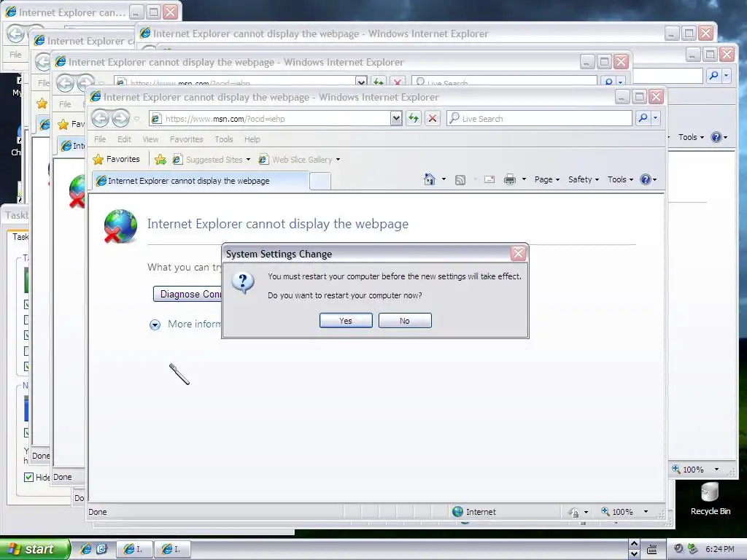The height and width of the screenshot is (560, 747).
Task: Click 100% zoom control in back IE window
Action: coord(688,470)
